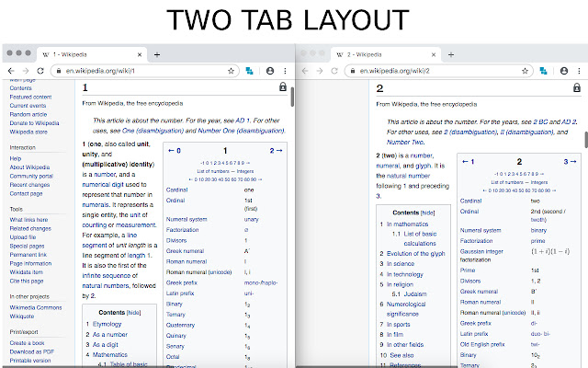Viewport: 588px width, 368px height.
Task: Click padlock protection icon on article 1
Action: (283, 87)
